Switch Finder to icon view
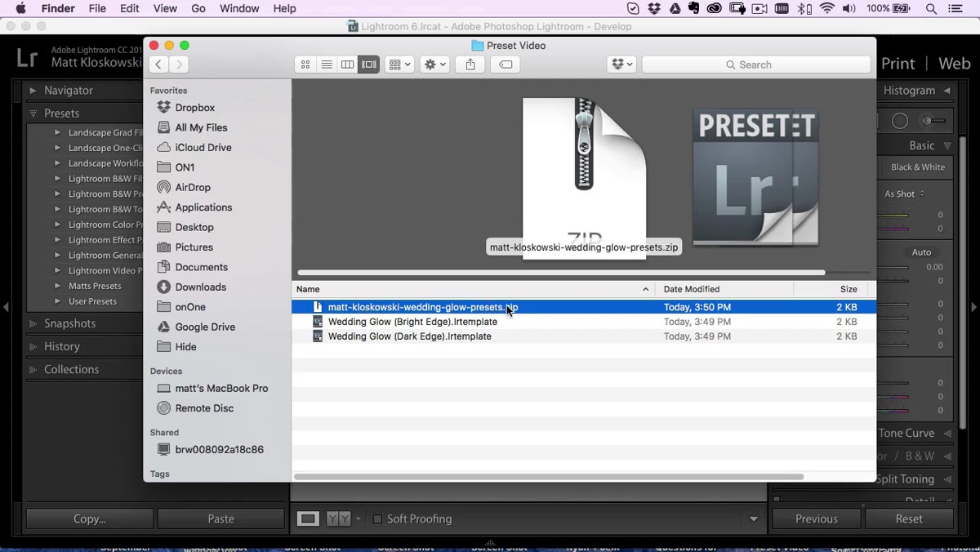 [x=305, y=65]
